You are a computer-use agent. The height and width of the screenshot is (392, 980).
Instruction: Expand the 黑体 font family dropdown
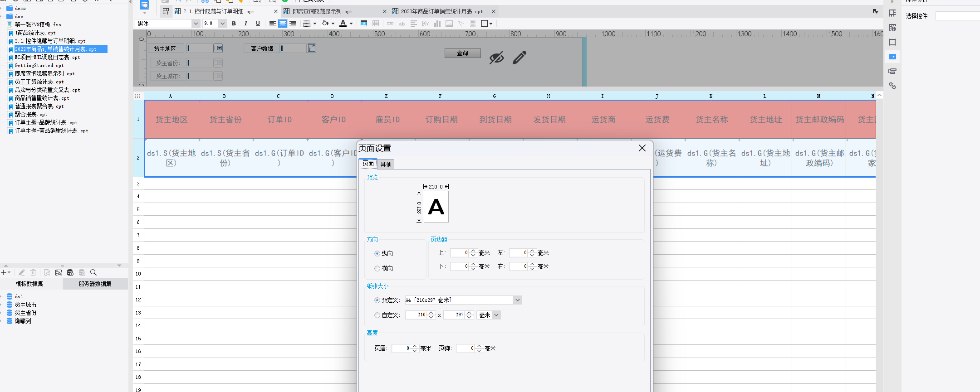[196, 24]
